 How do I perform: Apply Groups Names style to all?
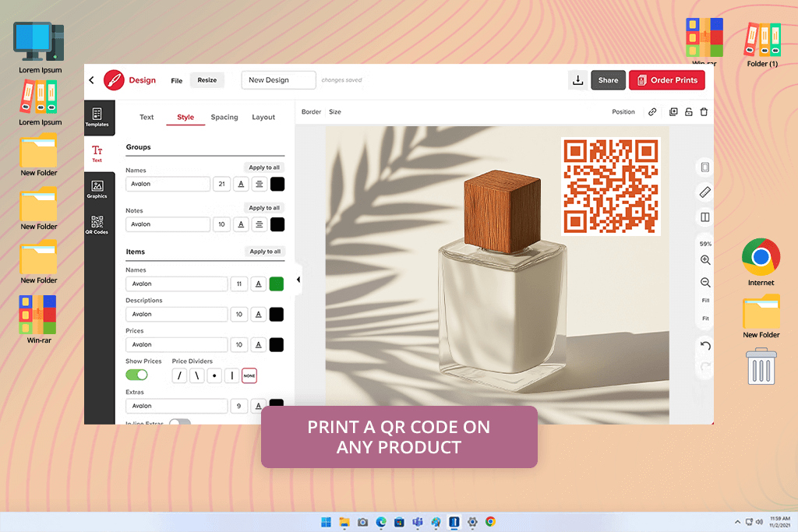click(264, 167)
